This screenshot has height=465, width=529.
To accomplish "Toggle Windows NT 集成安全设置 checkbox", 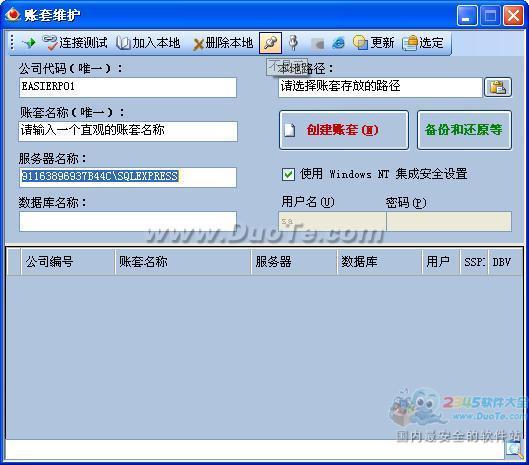I will 288,174.
